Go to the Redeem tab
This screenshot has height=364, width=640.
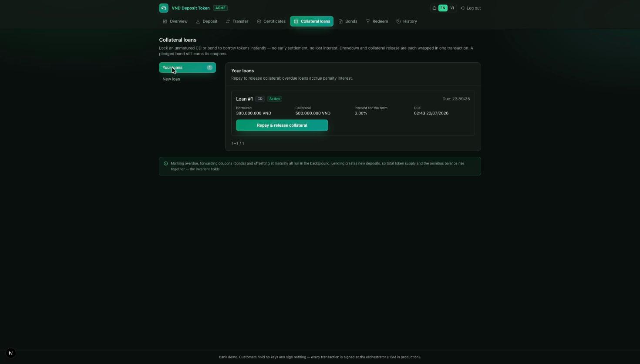(377, 21)
